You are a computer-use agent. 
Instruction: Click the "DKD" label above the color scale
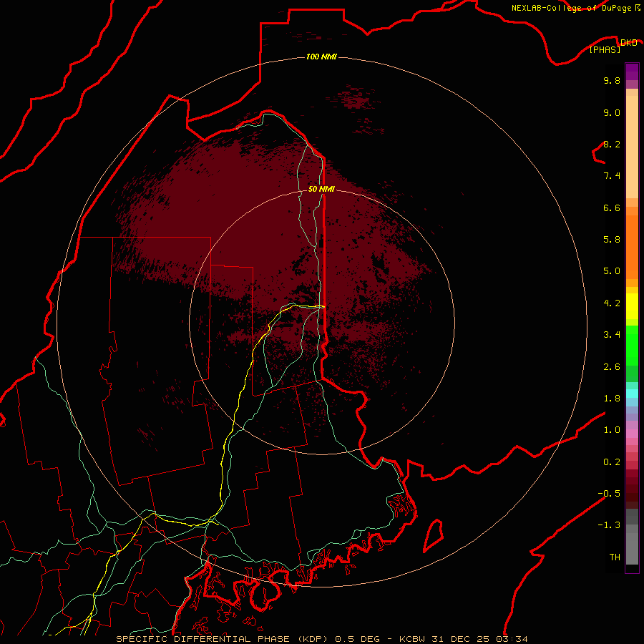coord(628,43)
